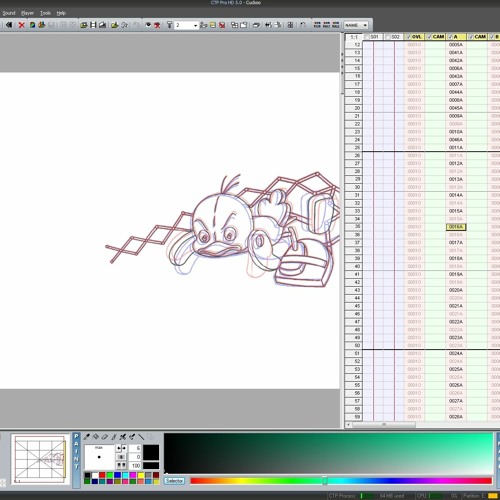Click the brush size field showing 6
The width and height of the screenshot is (500, 500).
coord(135,448)
